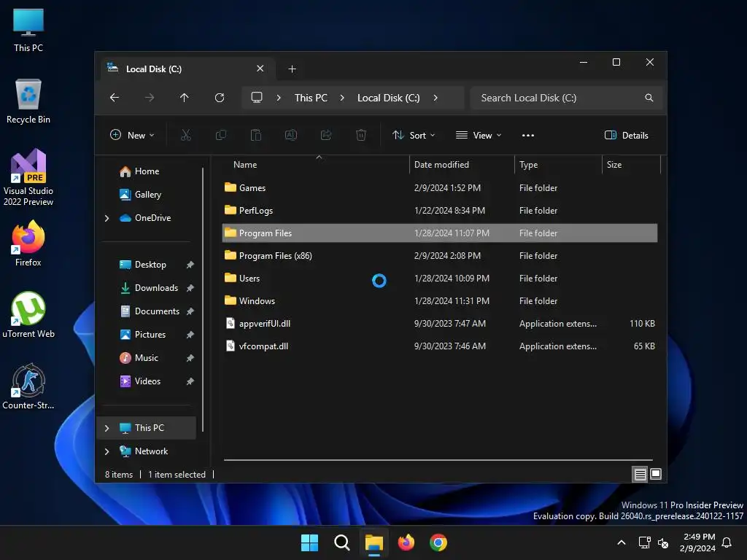Open pinned Videos folder

[147, 381]
